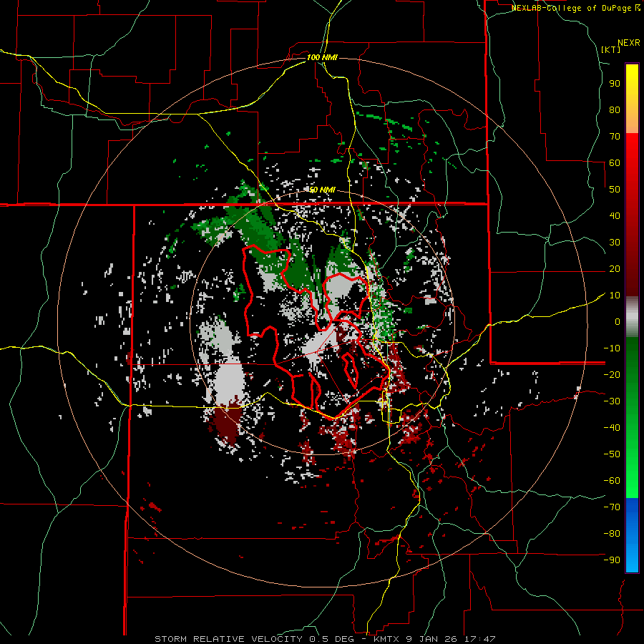The image size is (644, 644).
Task: Select the -60 value on velocity scale
Action: click(x=612, y=481)
